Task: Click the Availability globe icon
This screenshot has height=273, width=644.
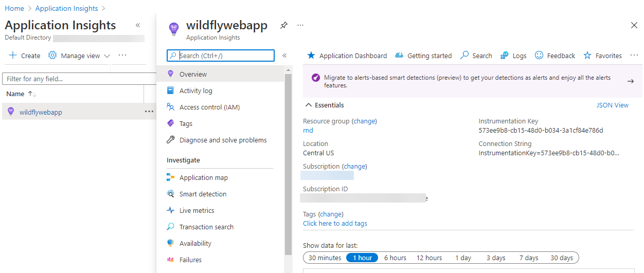Action: (x=171, y=243)
